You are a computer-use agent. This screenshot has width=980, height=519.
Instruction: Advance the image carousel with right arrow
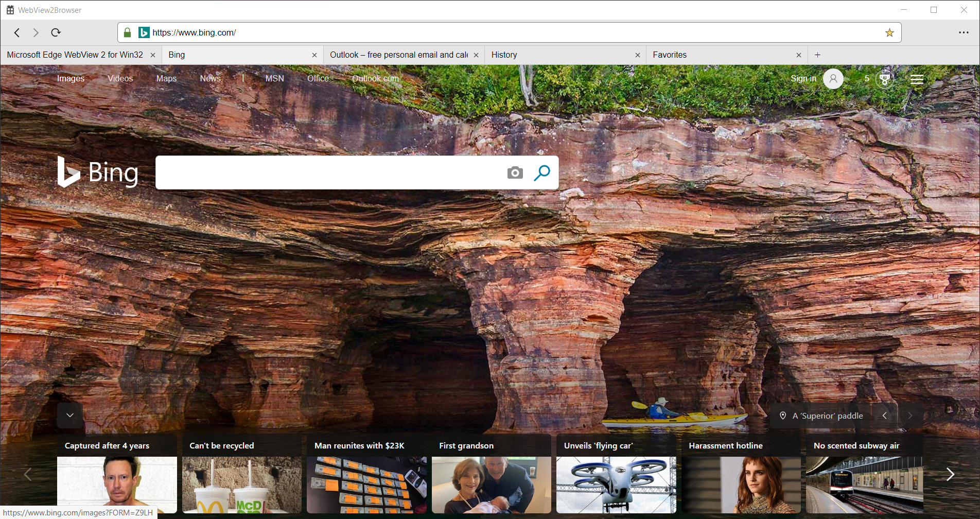[910, 415]
